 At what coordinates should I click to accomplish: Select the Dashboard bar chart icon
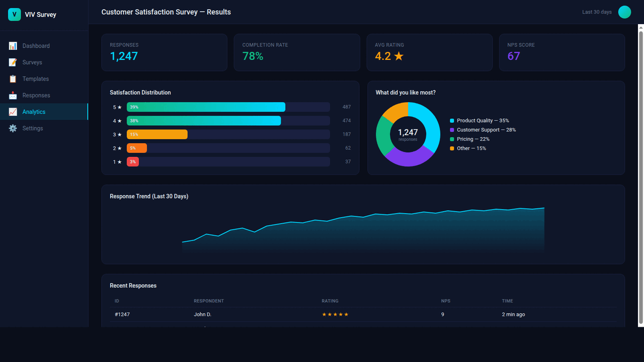[x=13, y=45]
